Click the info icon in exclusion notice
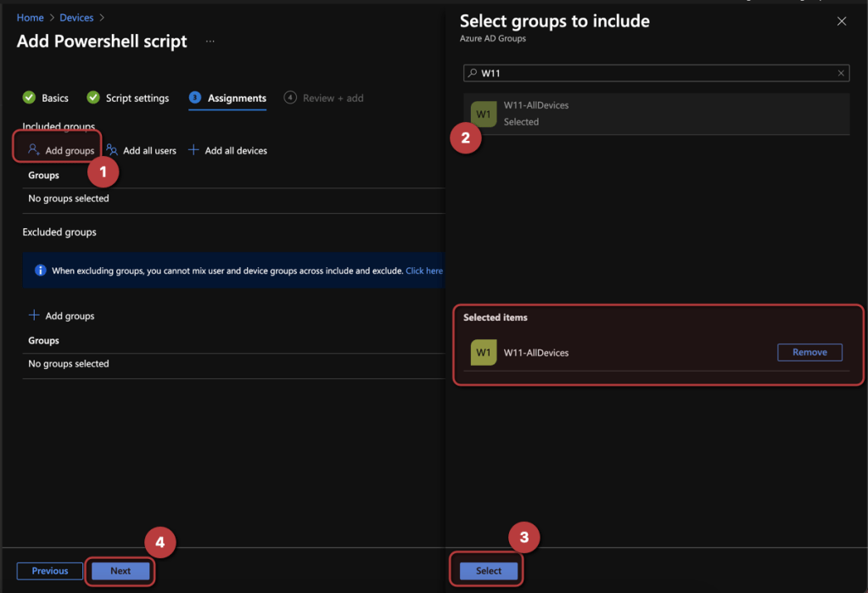This screenshot has height=593, width=868. tap(40, 271)
